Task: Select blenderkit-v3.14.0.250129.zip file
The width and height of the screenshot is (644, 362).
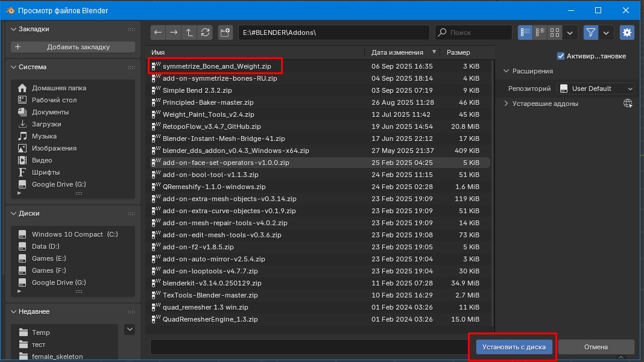Action: (319, 283)
